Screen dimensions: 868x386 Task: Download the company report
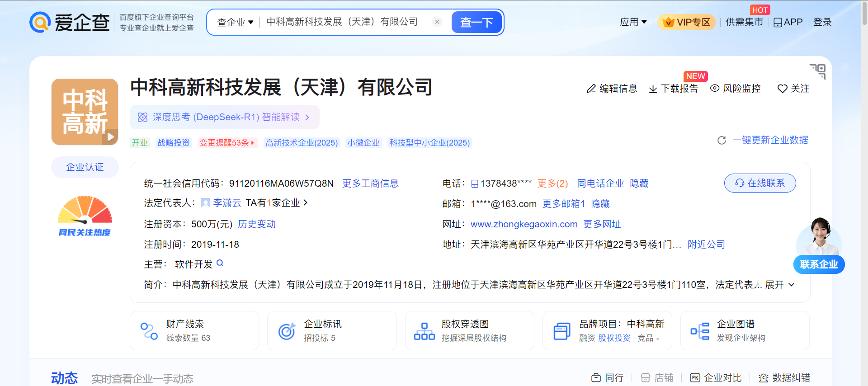click(x=673, y=89)
